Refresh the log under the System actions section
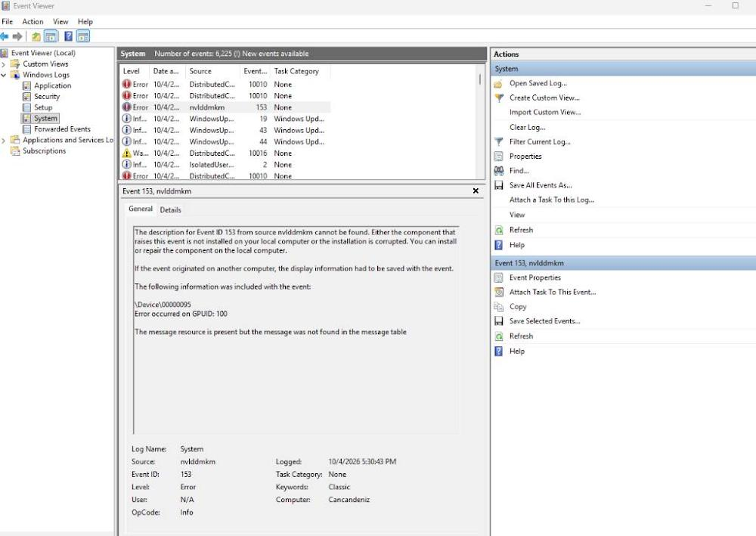The width and height of the screenshot is (756, 536). coord(521,230)
